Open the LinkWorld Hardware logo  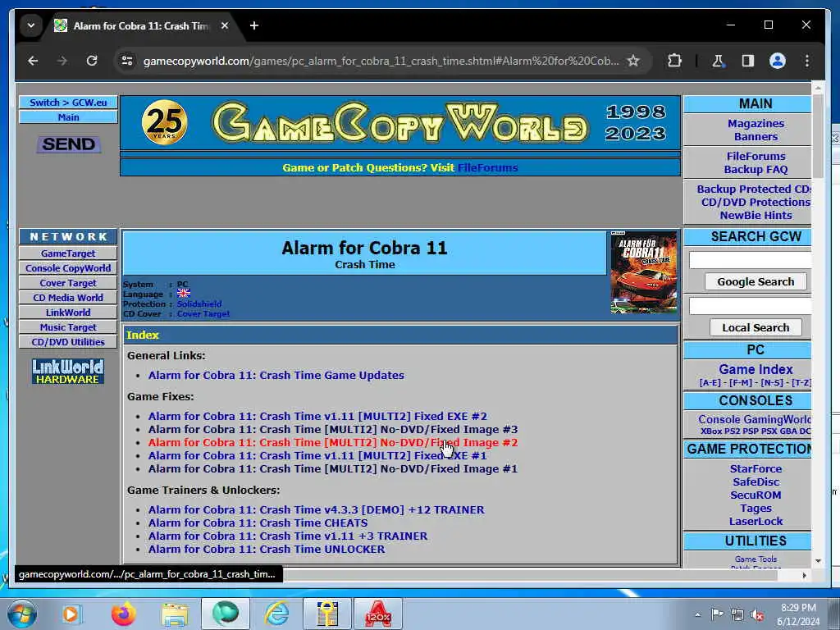tap(68, 372)
